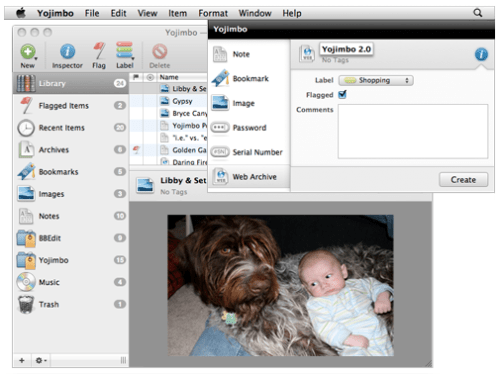Open the BBEdit tag collection
The height and width of the screenshot is (374, 500).
[71, 238]
